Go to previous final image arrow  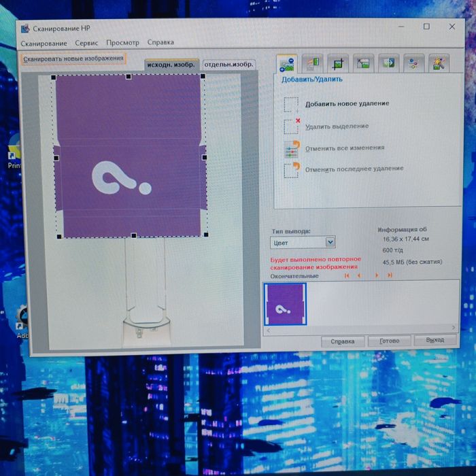(x=360, y=275)
